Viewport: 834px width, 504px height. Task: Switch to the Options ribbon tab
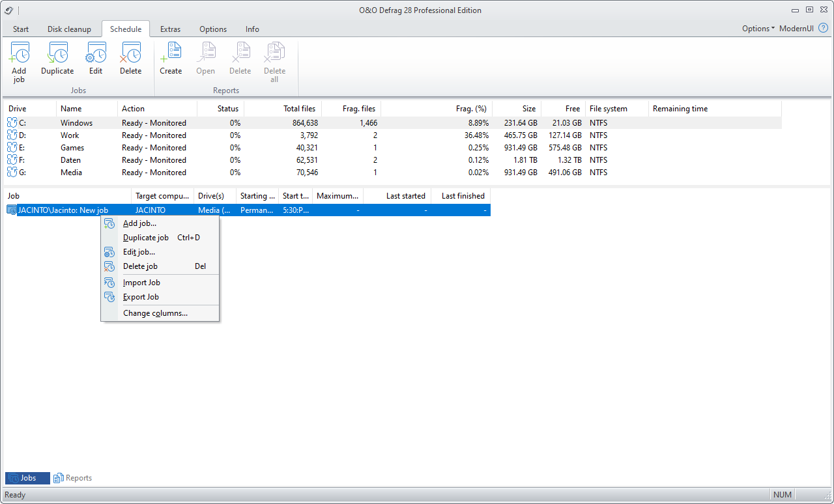coord(213,29)
